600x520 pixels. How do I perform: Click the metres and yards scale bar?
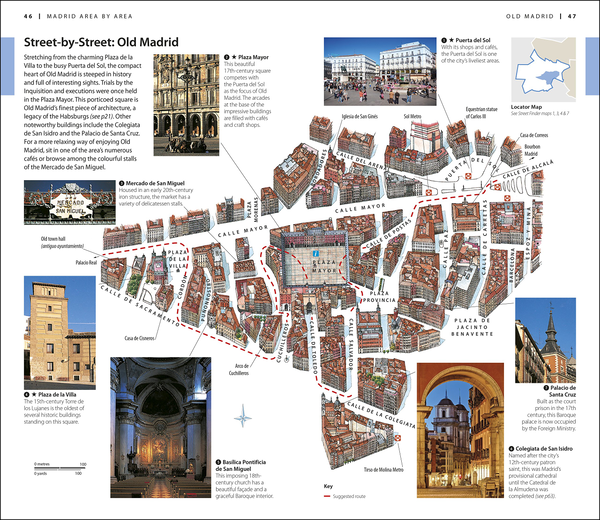(x=60, y=469)
